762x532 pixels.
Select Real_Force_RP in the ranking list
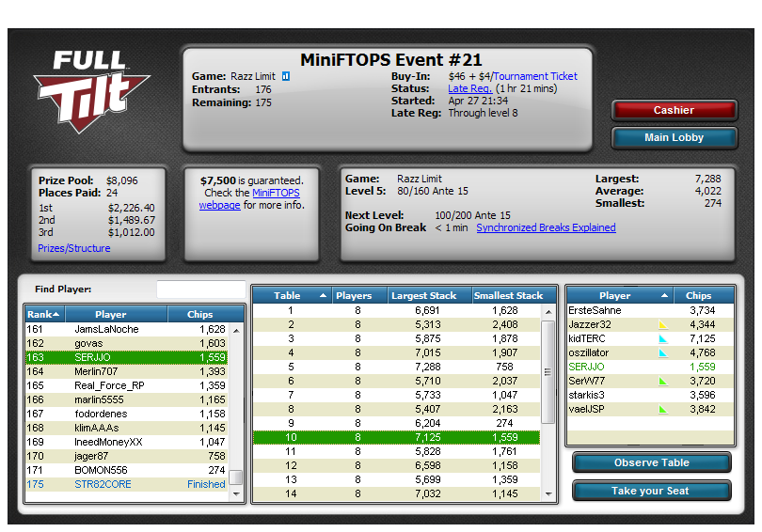[126, 385]
